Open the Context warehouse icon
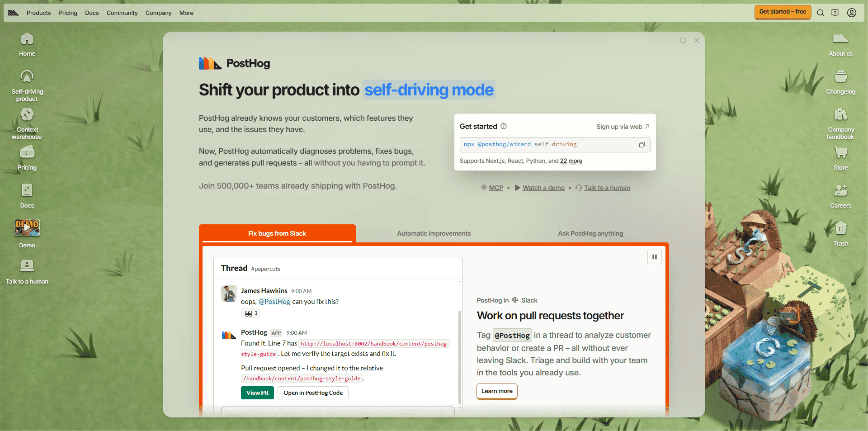Image resolution: width=868 pixels, height=431 pixels. 27,123
